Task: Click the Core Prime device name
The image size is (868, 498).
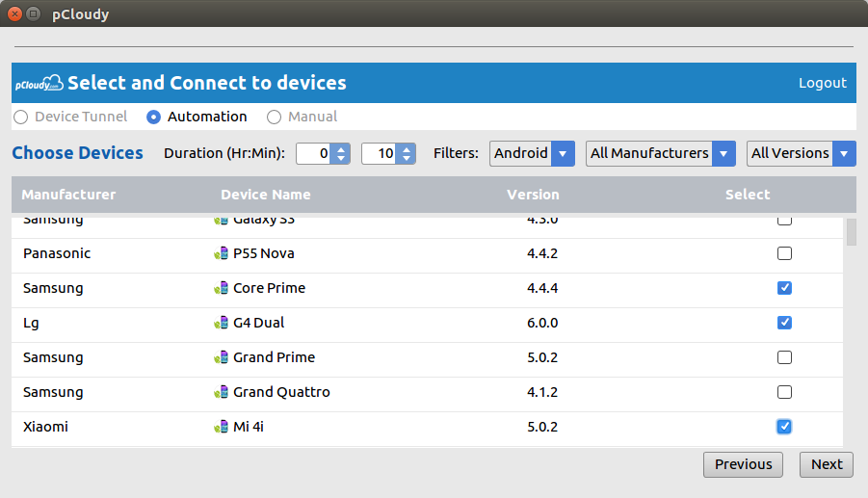Action: click(270, 288)
